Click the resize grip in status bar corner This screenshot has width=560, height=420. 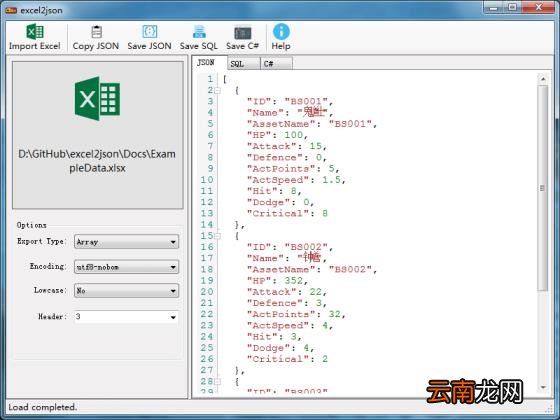[549, 408]
